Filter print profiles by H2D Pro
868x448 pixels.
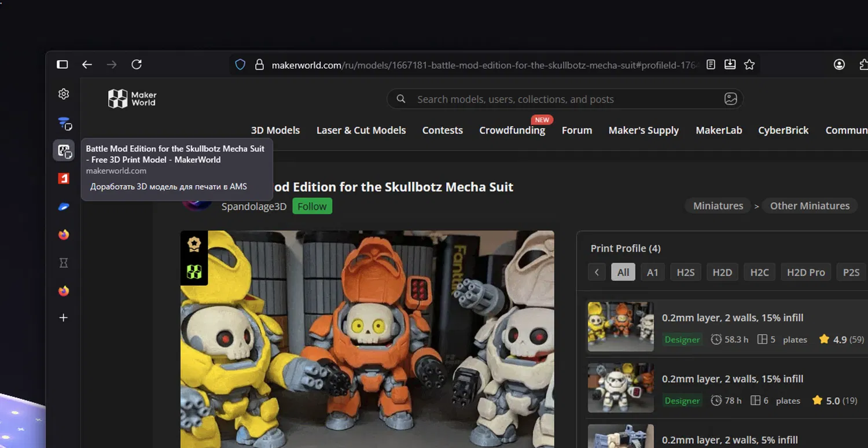806,272
